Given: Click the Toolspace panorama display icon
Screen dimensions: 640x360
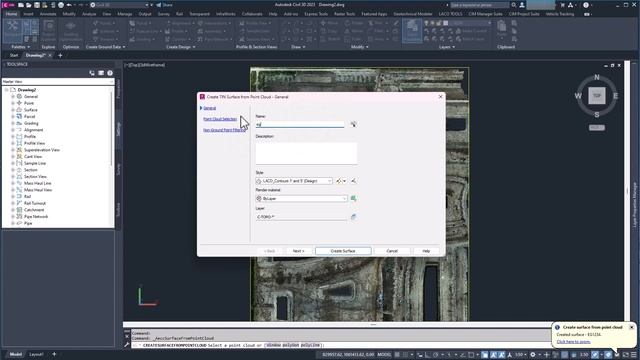Looking at the screenshot, I should pyautogui.click(x=101, y=73).
